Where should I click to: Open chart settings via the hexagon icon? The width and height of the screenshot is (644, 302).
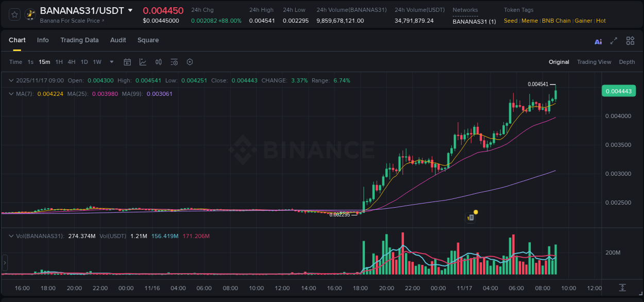(x=189, y=62)
